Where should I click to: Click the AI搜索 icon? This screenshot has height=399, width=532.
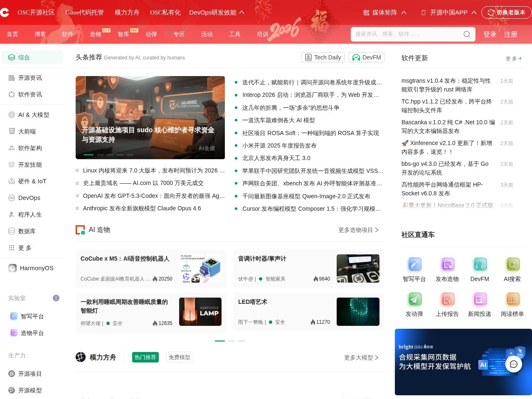(512, 265)
